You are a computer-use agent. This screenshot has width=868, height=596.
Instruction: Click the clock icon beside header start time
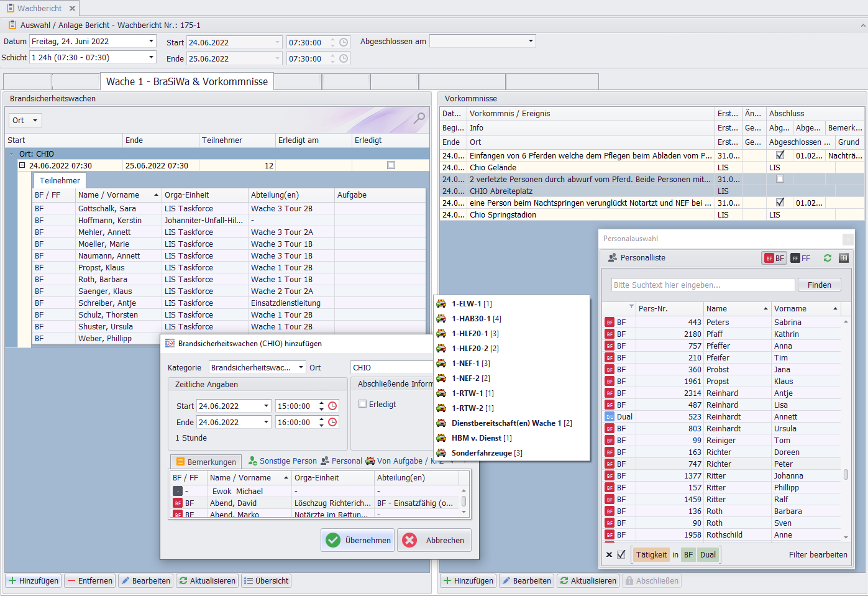coord(344,42)
